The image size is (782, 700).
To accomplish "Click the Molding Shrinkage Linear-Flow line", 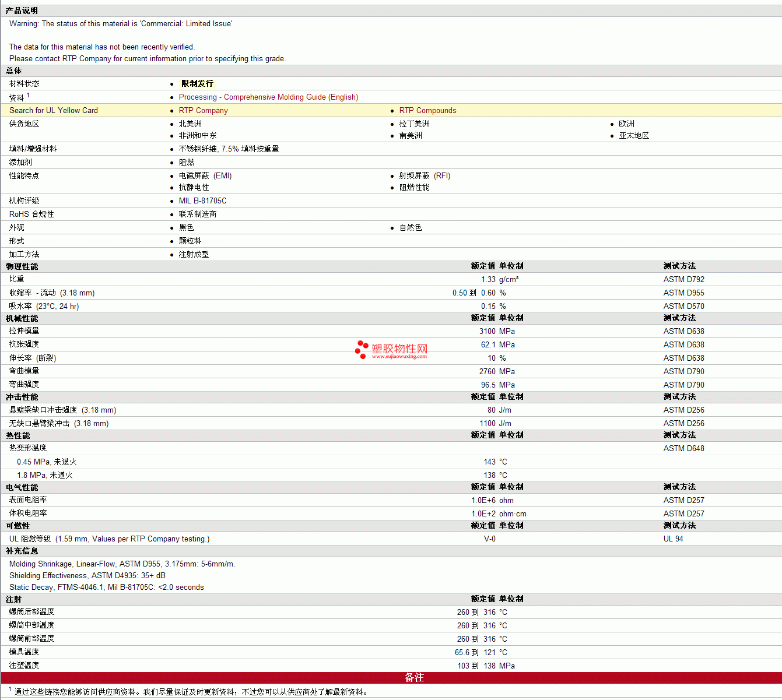I will [x=122, y=564].
